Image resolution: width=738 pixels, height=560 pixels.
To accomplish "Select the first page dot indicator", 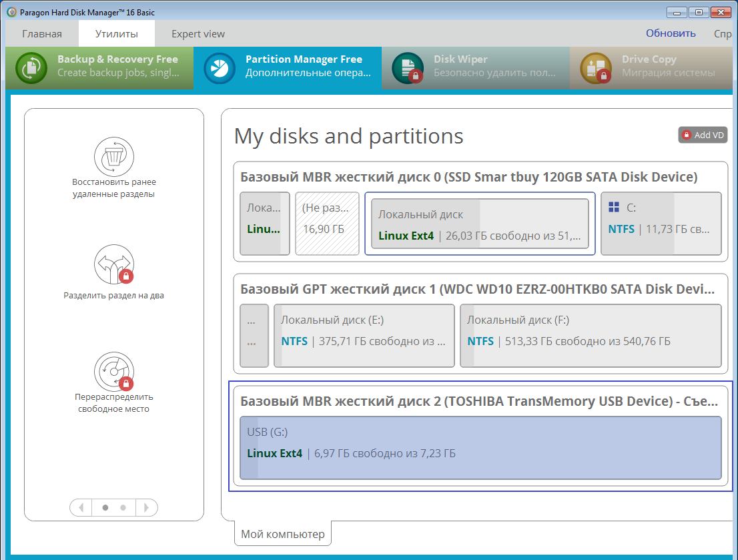I will 105,507.
